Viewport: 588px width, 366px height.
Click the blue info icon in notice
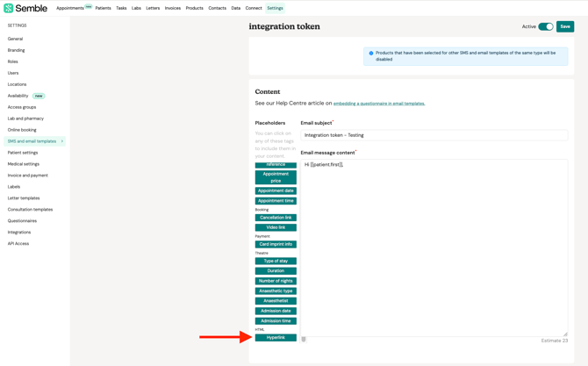[371, 54]
